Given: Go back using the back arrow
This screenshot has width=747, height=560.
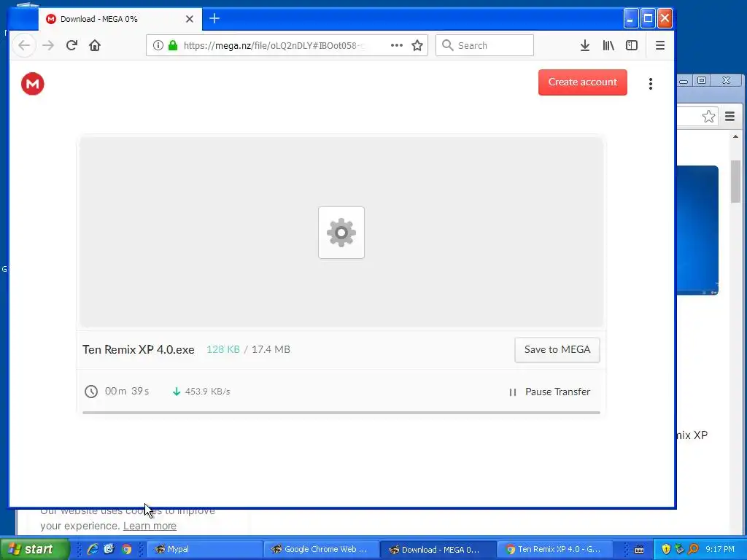Looking at the screenshot, I should (24, 45).
